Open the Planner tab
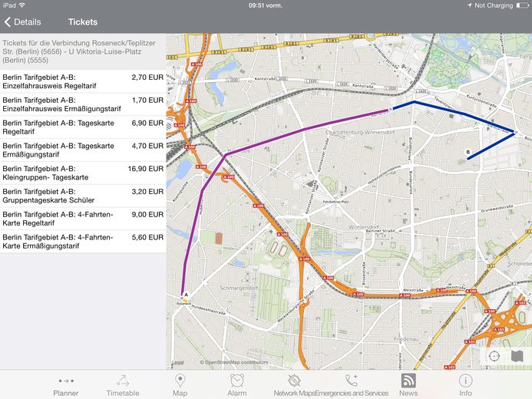Image resolution: width=532 pixels, height=399 pixels. coord(66,386)
